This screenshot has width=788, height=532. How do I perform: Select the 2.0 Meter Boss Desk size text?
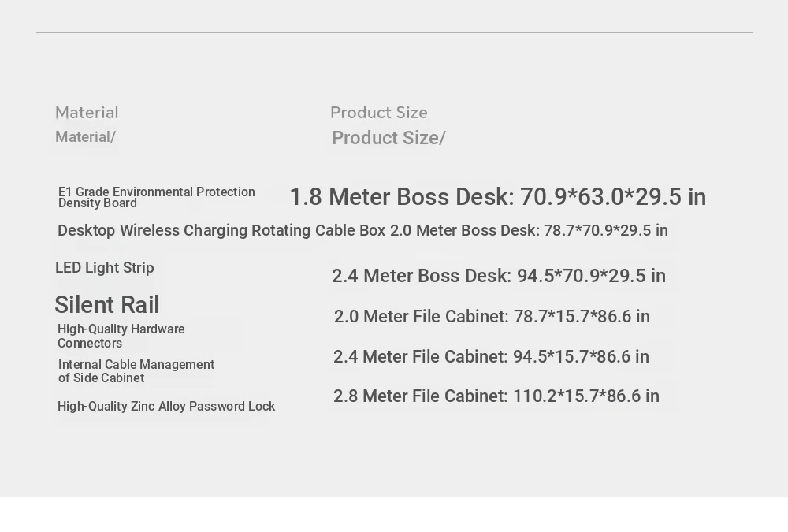coord(530,230)
